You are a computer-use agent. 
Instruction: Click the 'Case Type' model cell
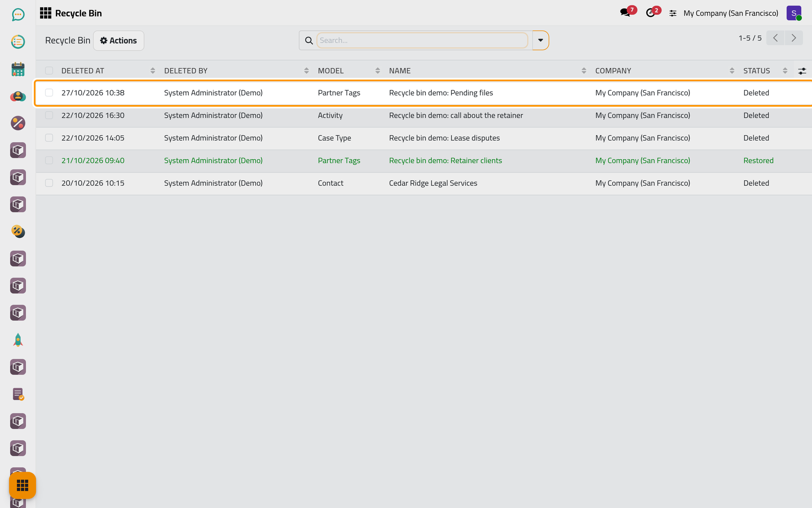pos(335,138)
